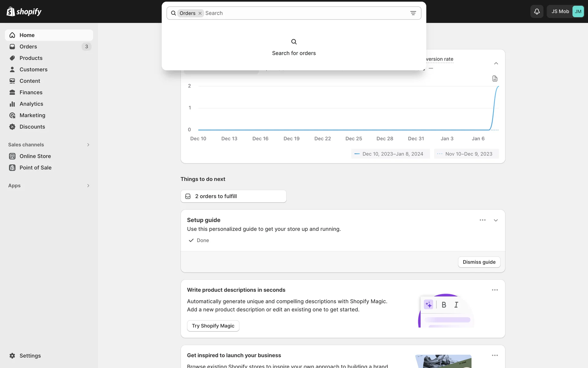Open 2 orders to fulfill
This screenshot has width=588, height=368.
(x=233, y=196)
